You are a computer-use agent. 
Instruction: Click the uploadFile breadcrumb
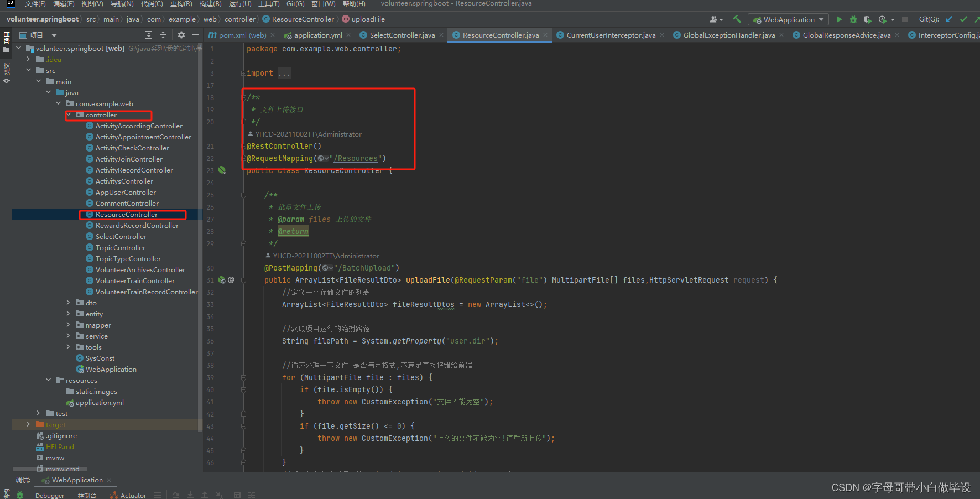click(363, 19)
